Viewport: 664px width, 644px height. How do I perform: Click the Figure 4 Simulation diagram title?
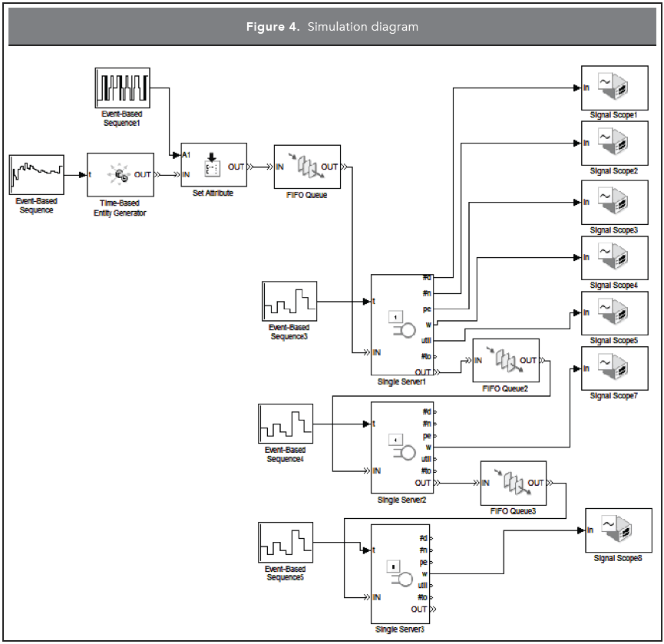tap(332, 27)
